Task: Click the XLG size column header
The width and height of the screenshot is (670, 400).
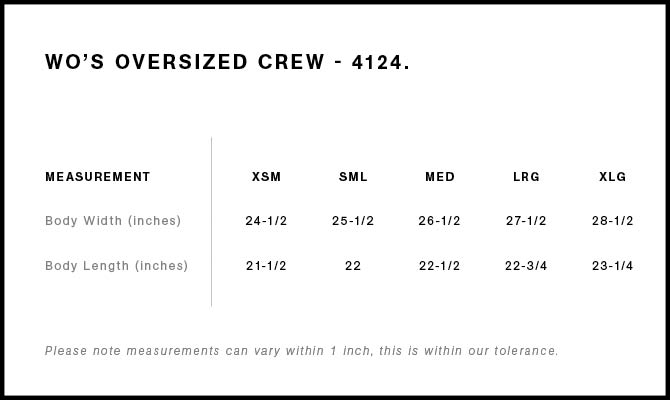Action: point(613,177)
